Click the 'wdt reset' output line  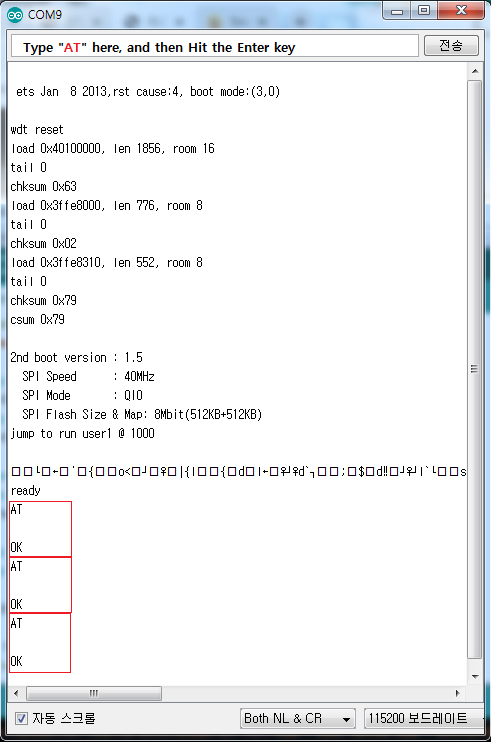[x=37, y=130]
